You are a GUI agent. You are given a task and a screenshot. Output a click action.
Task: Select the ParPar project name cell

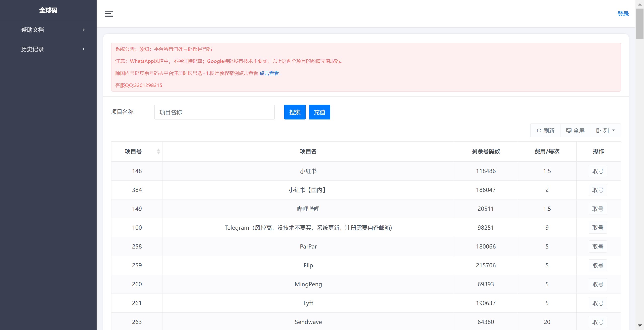click(x=308, y=246)
